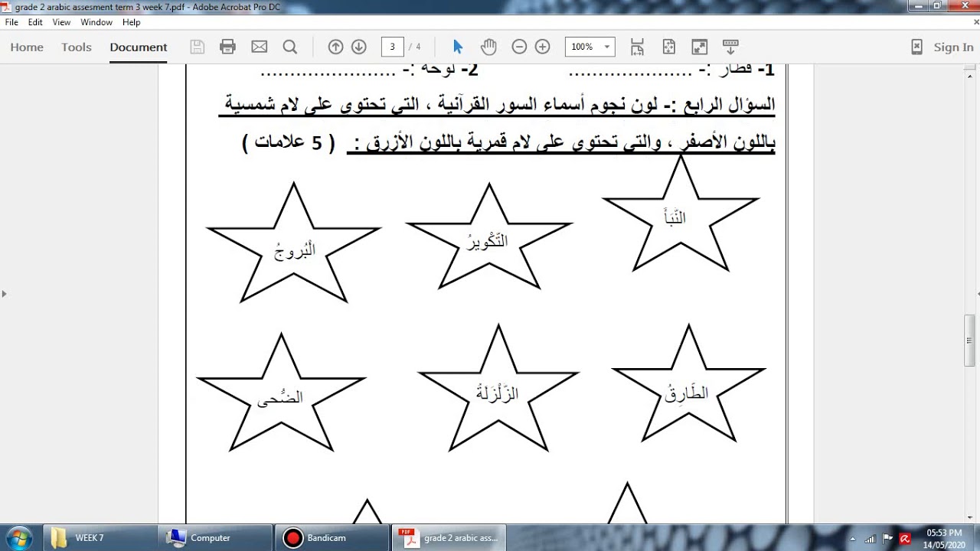Click the Save file icon

tap(197, 47)
